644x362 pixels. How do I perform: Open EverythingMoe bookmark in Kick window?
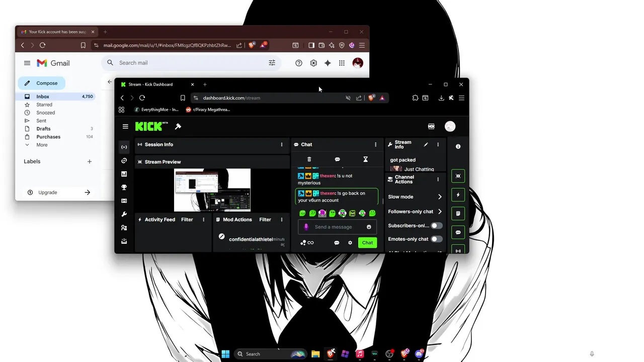click(x=156, y=110)
